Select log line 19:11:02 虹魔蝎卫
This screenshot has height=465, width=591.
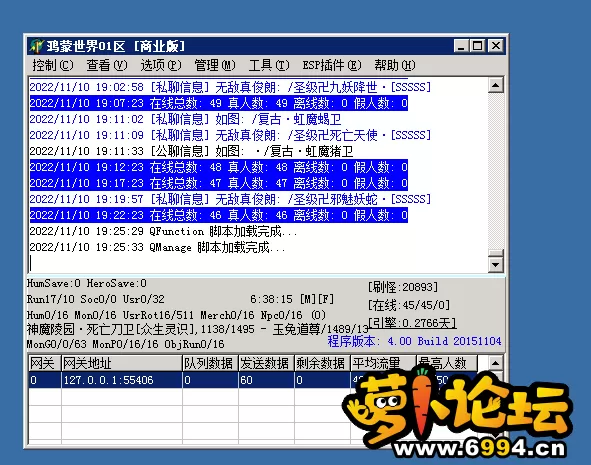pyautogui.click(x=185, y=119)
